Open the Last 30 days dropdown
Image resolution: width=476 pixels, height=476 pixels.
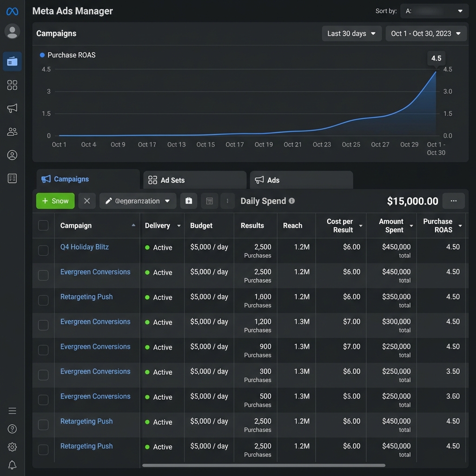[351, 33]
